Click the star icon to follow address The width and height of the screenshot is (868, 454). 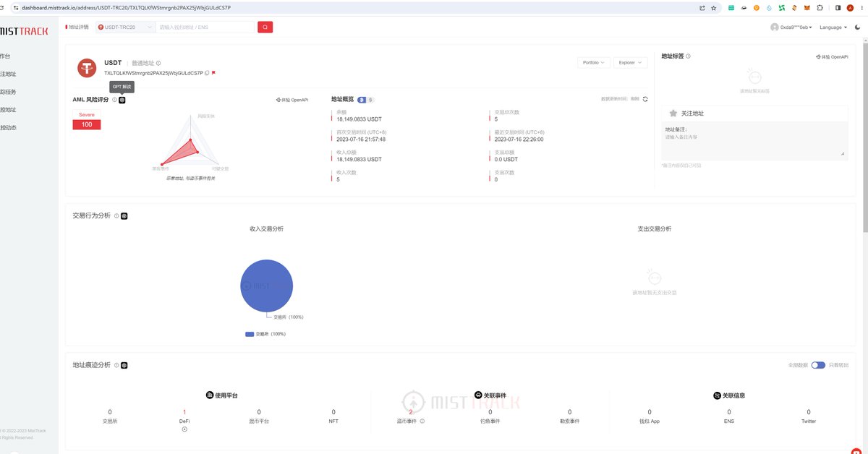click(x=673, y=113)
